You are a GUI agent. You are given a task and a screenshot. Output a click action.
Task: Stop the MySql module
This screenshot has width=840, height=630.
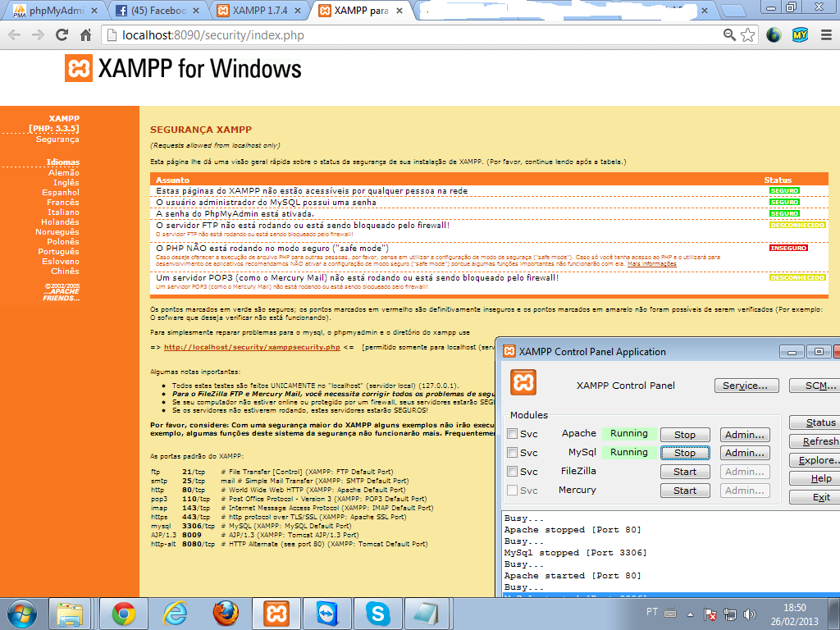[x=685, y=453]
